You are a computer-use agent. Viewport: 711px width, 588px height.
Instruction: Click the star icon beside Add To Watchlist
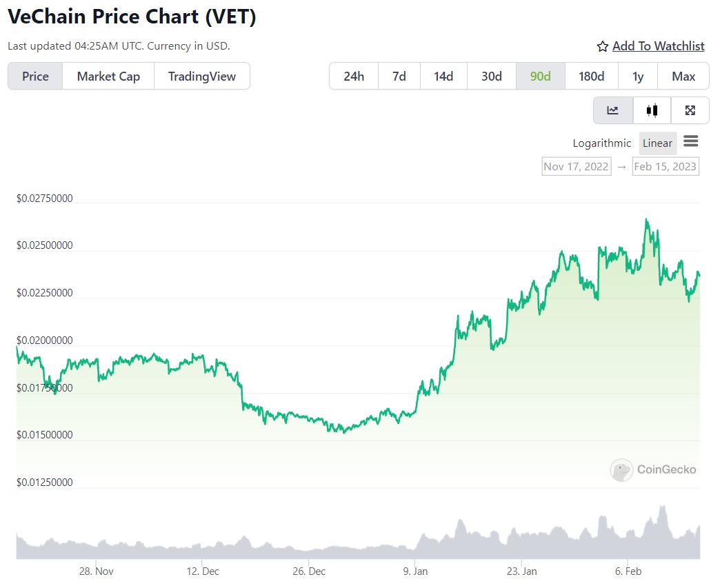[x=602, y=46]
